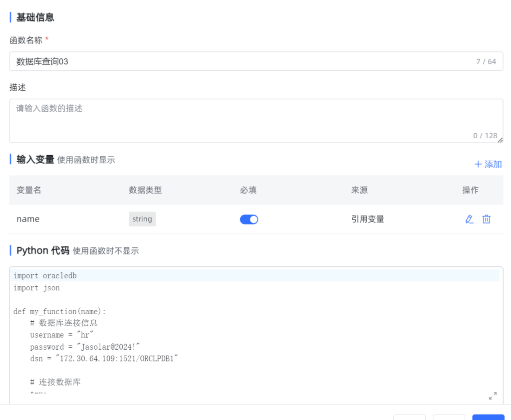This screenshot has height=420, width=511.
Task: Focus the 描述 description textarea
Action: (x=240, y=120)
